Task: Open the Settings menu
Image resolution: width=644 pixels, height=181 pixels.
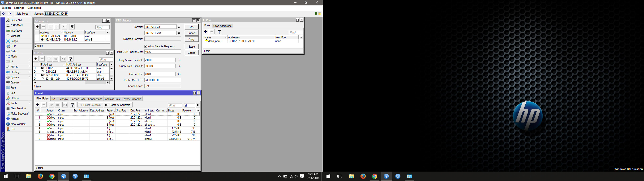Action: click(x=19, y=8)
